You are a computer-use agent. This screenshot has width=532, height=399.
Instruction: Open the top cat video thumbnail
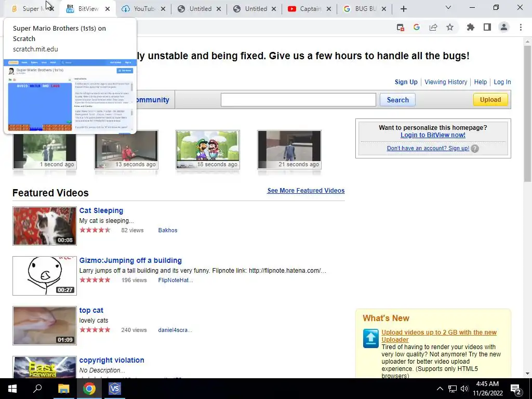[45, 325]
